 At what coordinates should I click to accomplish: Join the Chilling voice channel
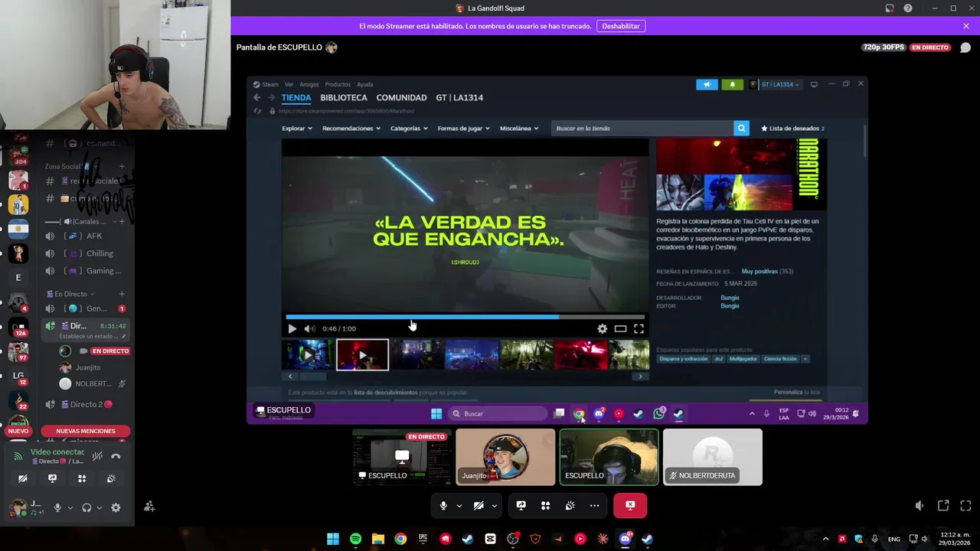84,253
